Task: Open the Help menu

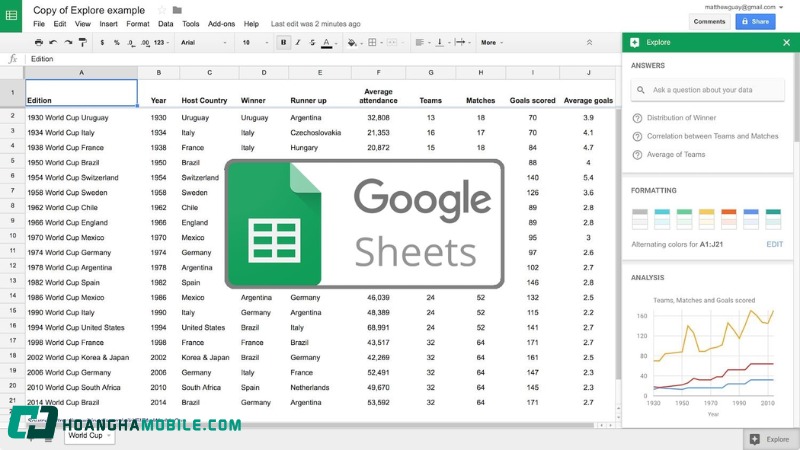Action: [251, 24]
